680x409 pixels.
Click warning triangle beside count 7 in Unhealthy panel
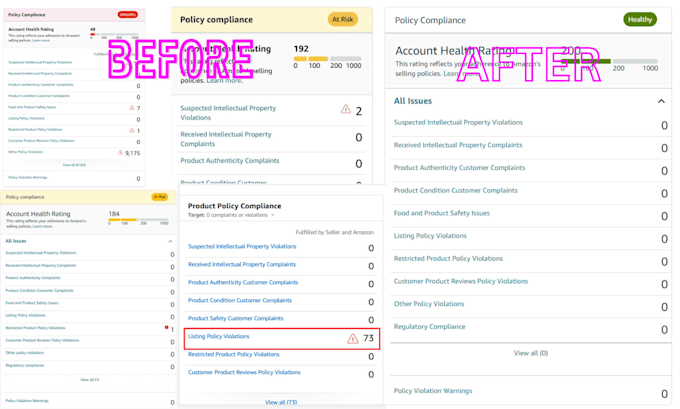[132, 108]
